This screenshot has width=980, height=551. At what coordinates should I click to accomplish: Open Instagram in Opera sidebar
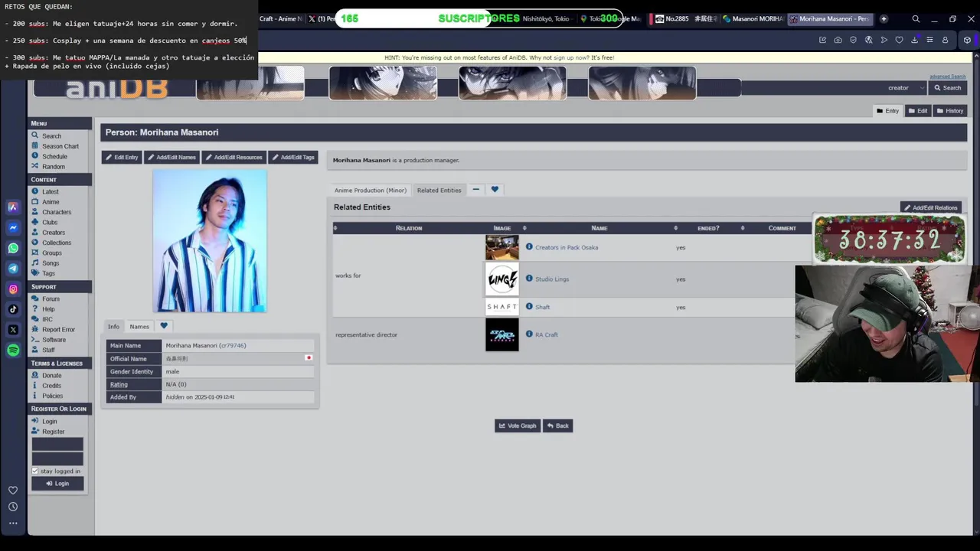pyautogui.click(x=13, y=289)
